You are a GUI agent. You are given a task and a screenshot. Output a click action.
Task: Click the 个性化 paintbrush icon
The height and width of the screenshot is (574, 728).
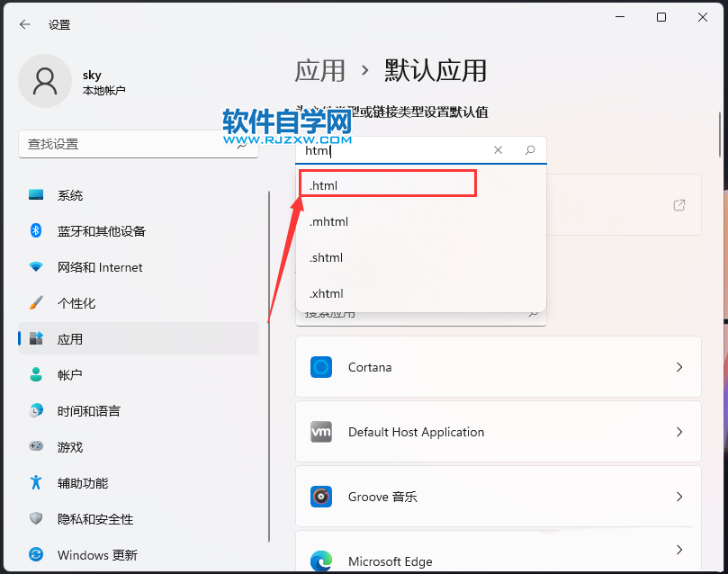(36, 302)
